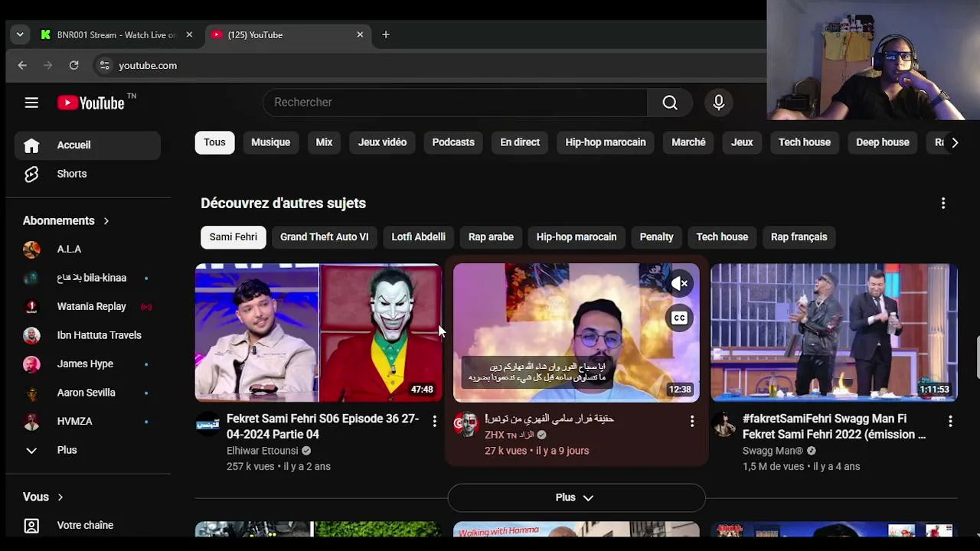The image size is (980, 551).
Task: Open the YouTube guide hamburger menu
Action: coord(31,103)
